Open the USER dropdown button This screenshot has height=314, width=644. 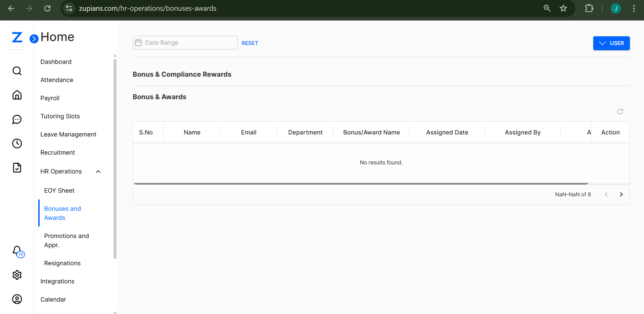(611, 43)
